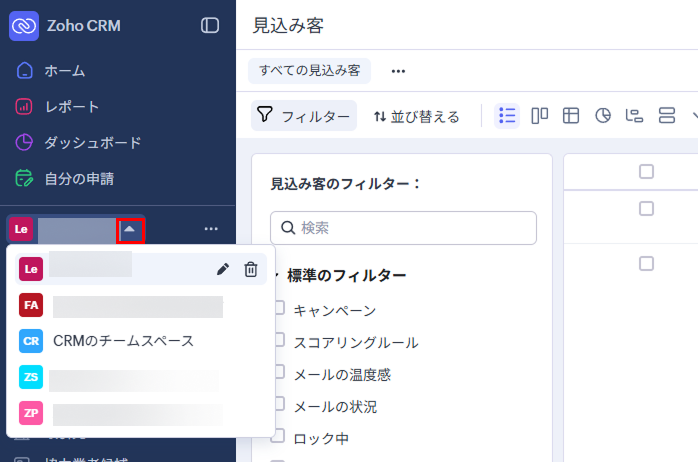Click the CR badge icon
698x462 pixels.
(x=31, y=341)
